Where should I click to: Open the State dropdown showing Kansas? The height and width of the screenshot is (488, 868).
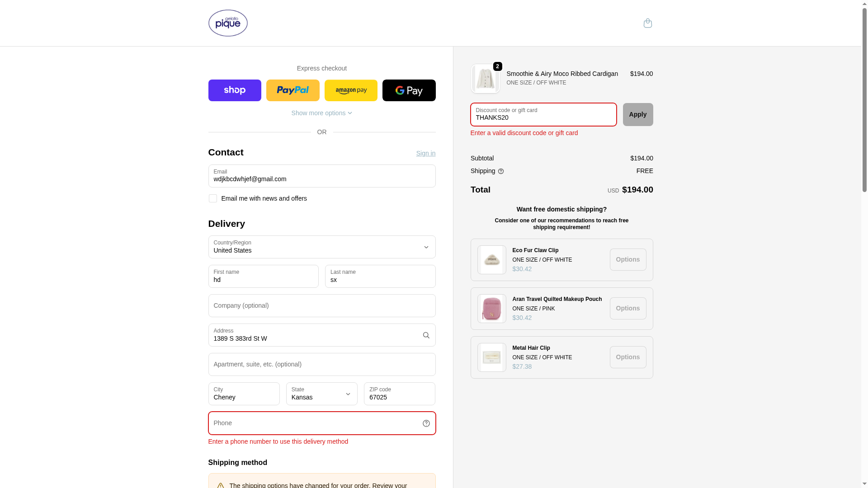click(322, 394)
